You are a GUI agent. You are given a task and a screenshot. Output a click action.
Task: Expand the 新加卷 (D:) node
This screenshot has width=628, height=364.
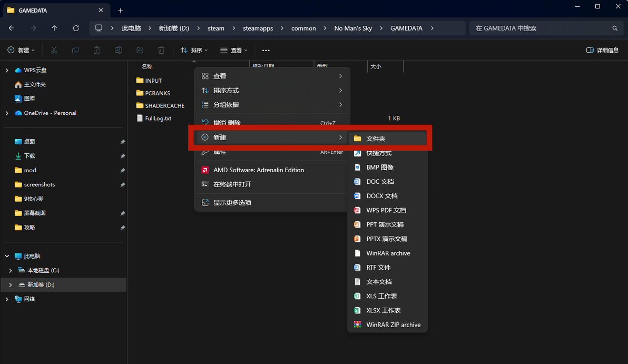point(11,284)
